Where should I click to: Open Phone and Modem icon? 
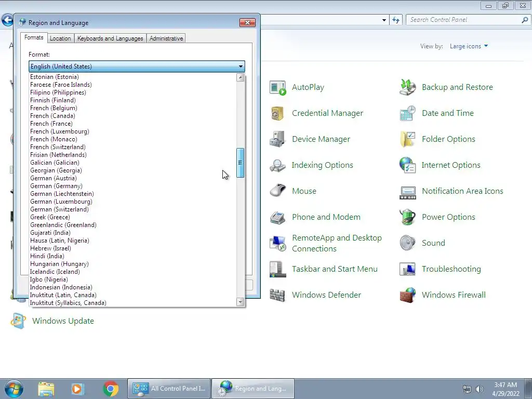pyautogui.click(x=277, y=217)
